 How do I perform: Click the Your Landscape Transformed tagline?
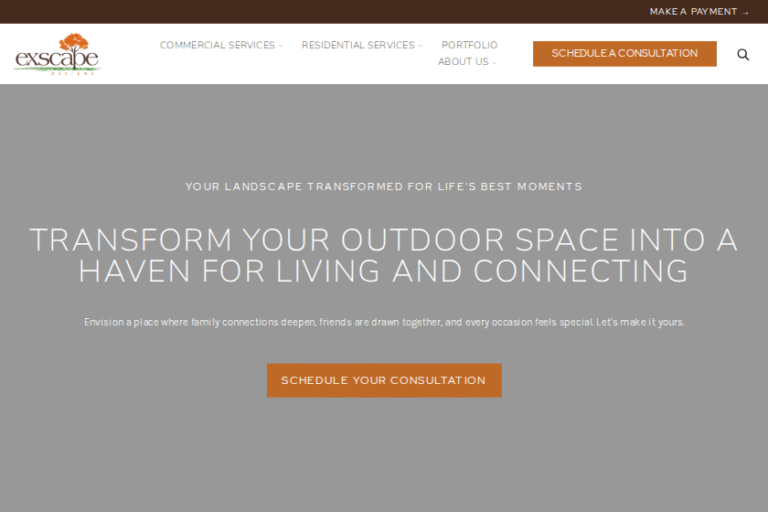tap(384, 187)
